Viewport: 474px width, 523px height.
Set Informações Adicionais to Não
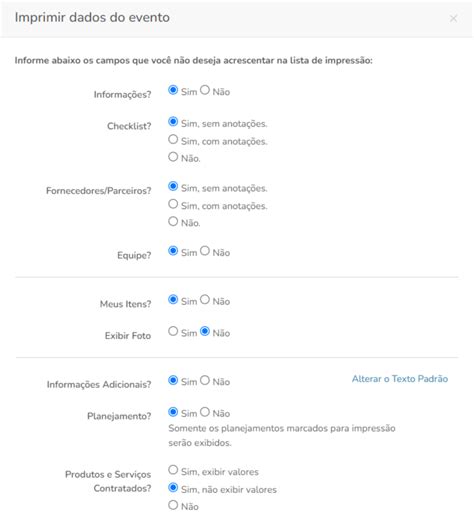tap(205, 380)
